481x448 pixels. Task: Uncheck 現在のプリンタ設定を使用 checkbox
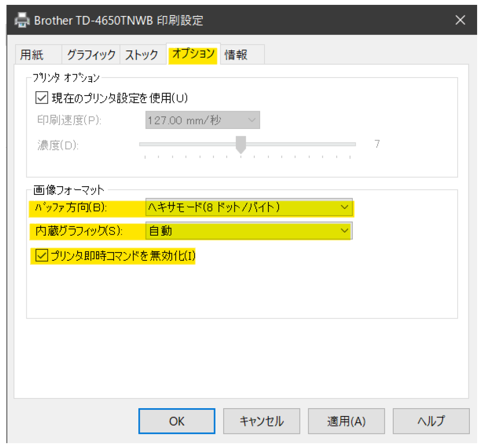(x=41, y=98)
